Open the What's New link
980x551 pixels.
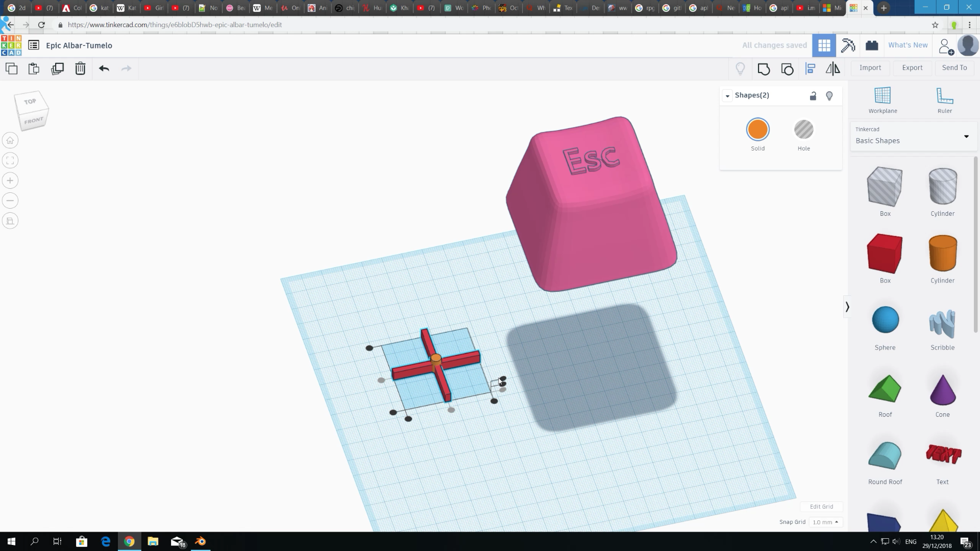908,45
